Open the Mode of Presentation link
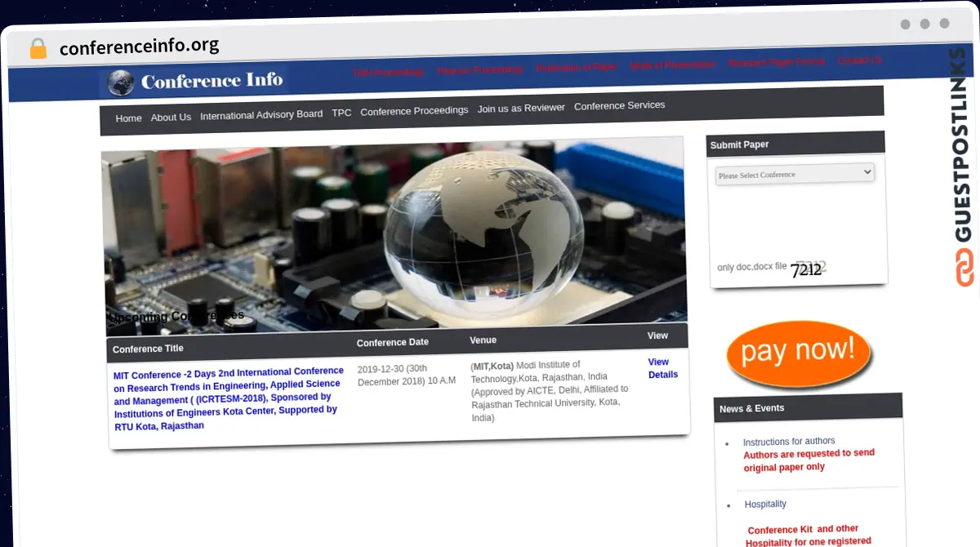Screen dimensions: 980x547 (672, 64)
